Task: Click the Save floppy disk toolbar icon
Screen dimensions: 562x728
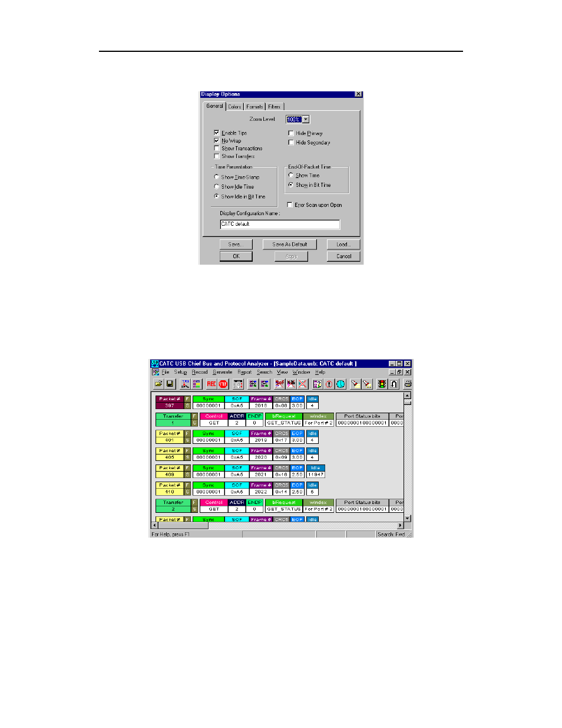Action: coord(170,384)
